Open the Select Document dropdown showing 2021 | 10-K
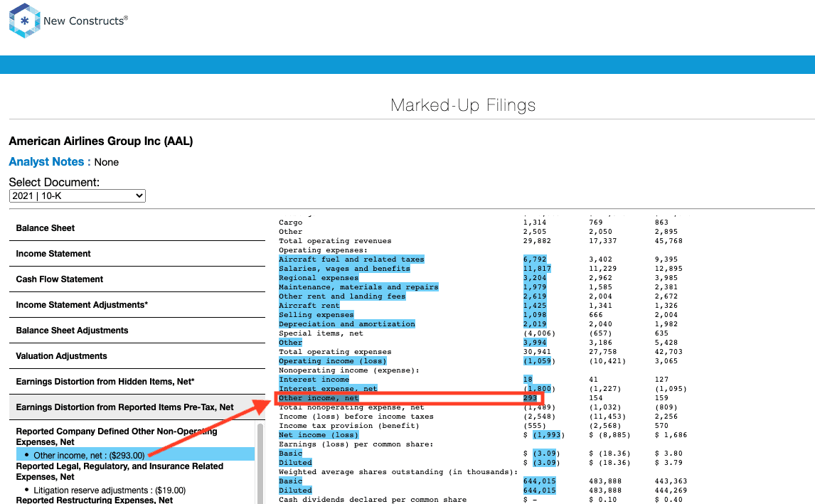 click(78, 196)
